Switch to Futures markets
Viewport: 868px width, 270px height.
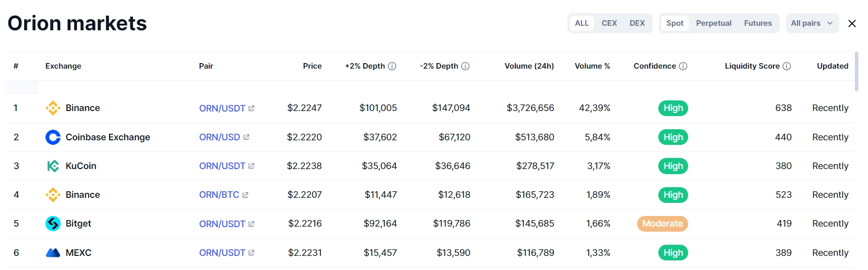[758, 23]
